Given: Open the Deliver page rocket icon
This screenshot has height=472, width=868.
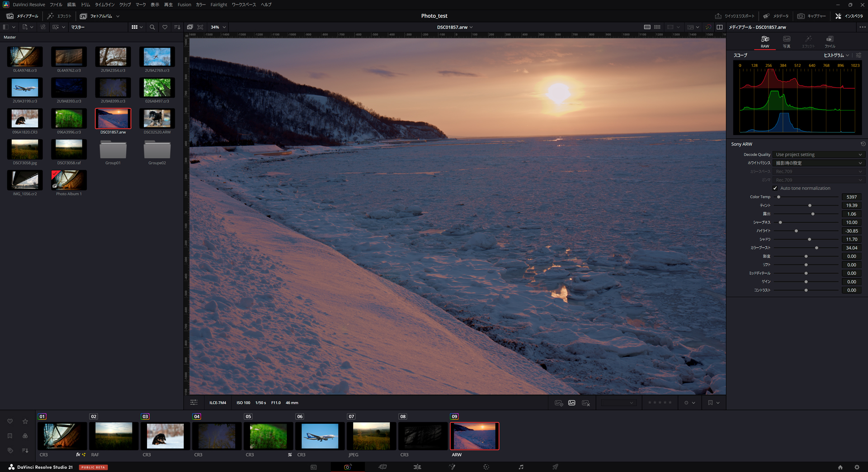Looking at the screenshot, I should click(x=555, y=467).
